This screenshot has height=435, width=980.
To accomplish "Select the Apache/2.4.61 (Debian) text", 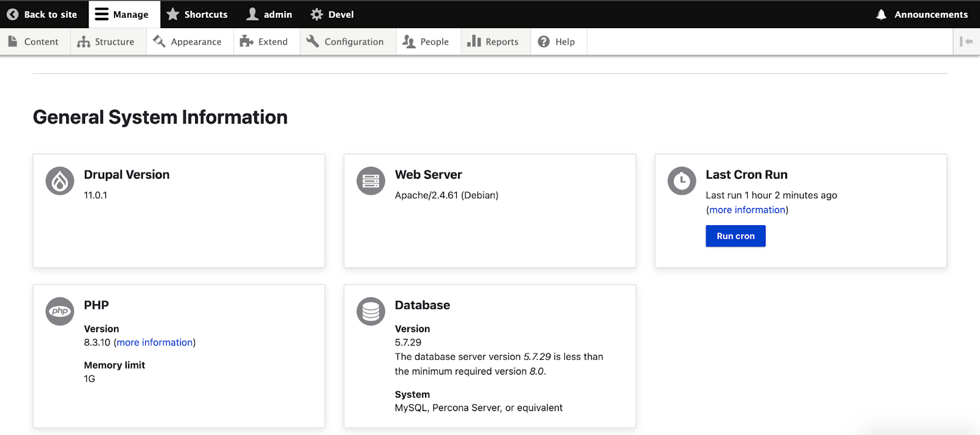I will 447,195.
